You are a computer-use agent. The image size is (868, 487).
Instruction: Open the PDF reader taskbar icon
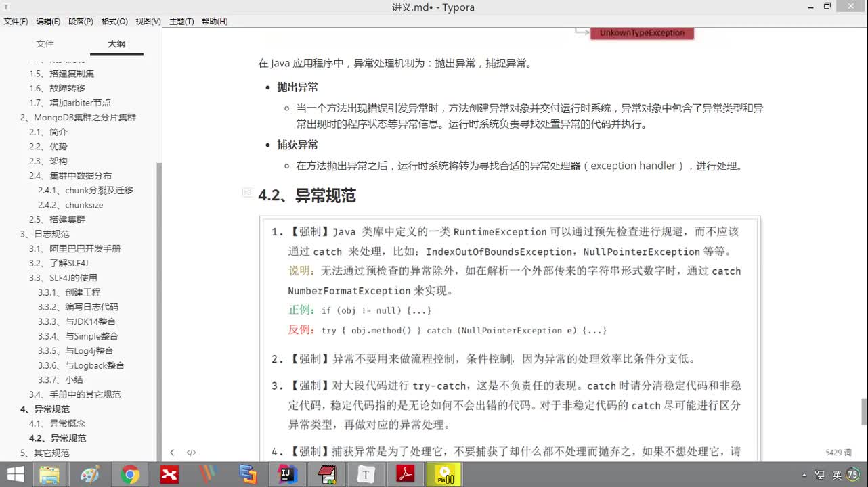[x=406, y=475]
